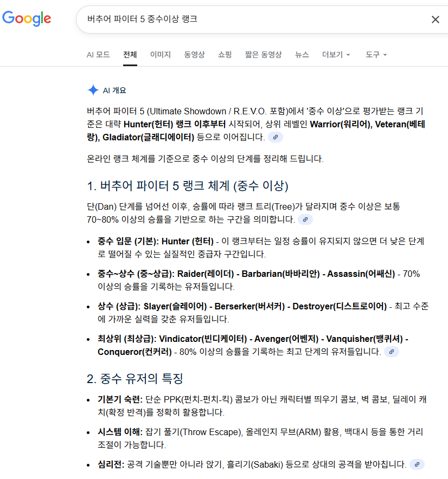Expand the 더보기 dropdown

335,54
